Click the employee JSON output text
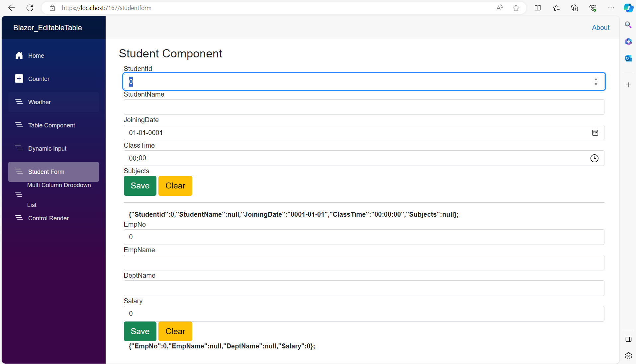The width and height of the screenshot is (636, 364). click(222, 346)
